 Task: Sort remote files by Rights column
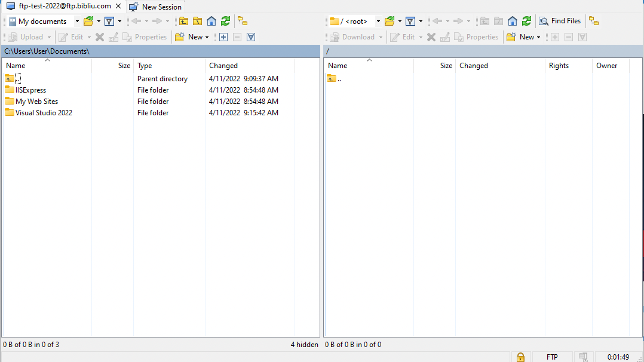559,66
